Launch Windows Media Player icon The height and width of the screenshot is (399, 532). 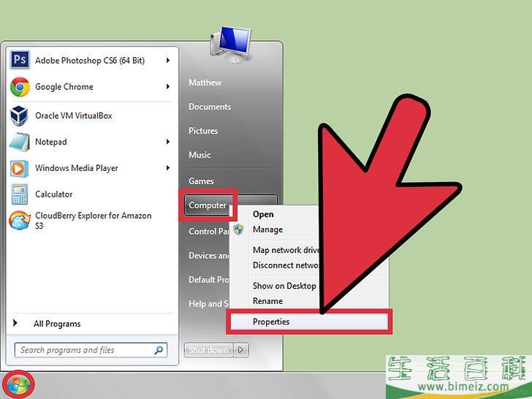[19, 168]
